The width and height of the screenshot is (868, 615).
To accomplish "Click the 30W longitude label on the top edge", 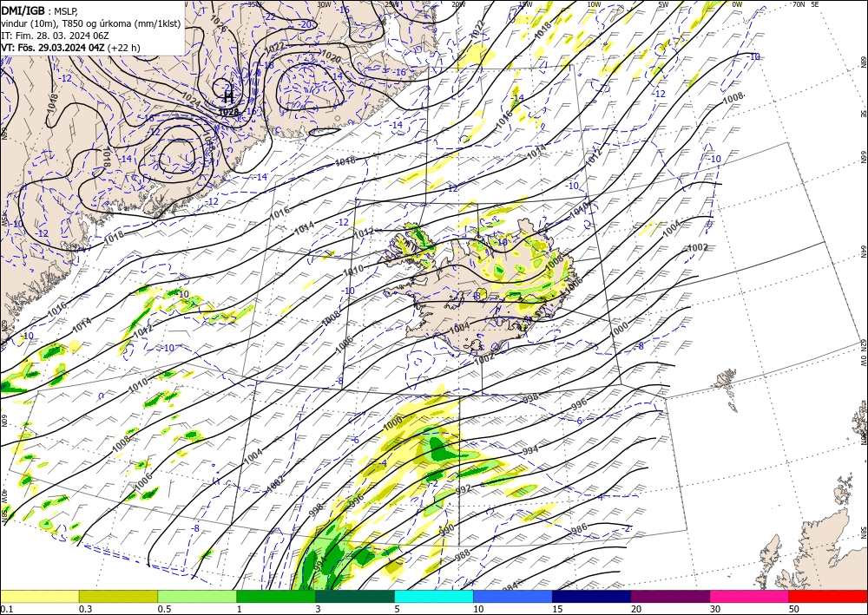I will point(324,4).
